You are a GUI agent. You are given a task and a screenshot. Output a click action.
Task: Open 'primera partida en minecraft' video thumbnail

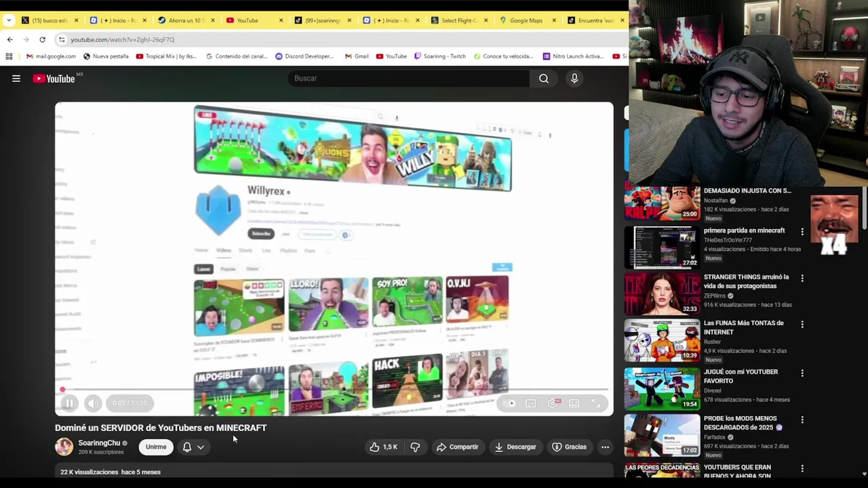pyautogui.click(x=662, y=248)
